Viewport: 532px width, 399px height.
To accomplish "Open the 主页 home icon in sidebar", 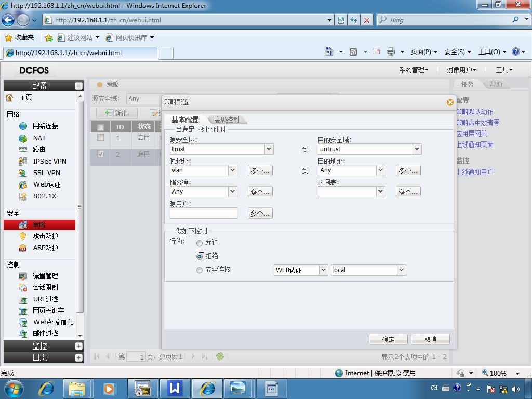I will [x=9, y=97].
